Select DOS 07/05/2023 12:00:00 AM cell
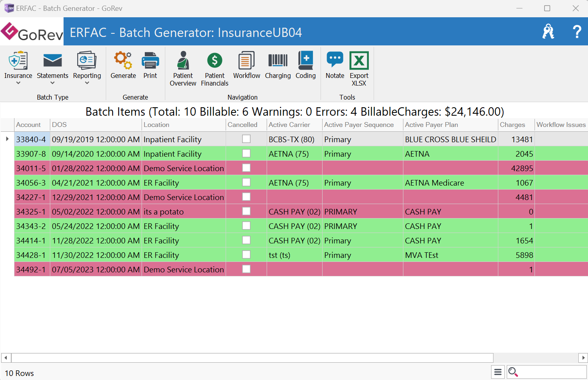 (96, 270)
